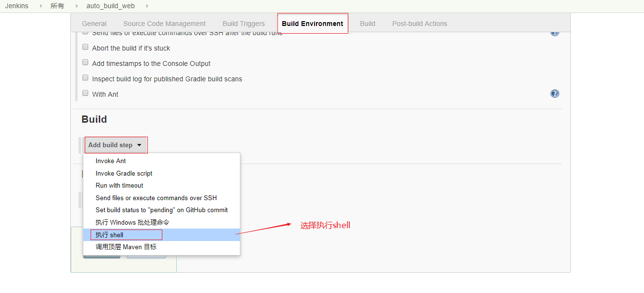
Task: Open the auto_build_web breadcrumb link
Action: pos(111,6)
